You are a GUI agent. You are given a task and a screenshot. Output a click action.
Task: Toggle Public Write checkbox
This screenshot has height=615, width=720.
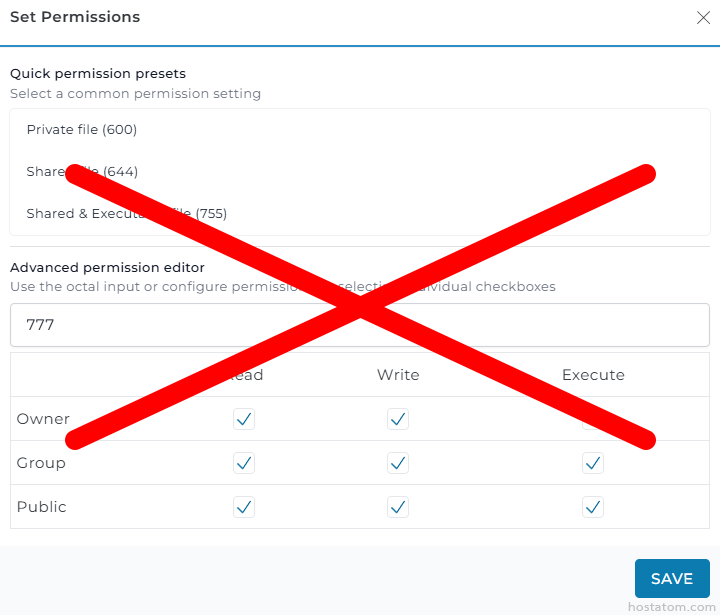pos(398,507)
